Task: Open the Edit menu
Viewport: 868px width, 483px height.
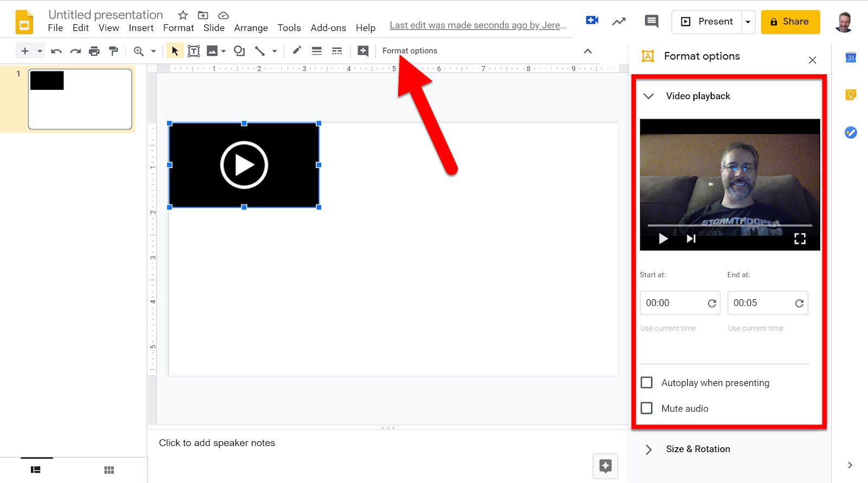Action: pyautogui.click(x=81, y=28)
